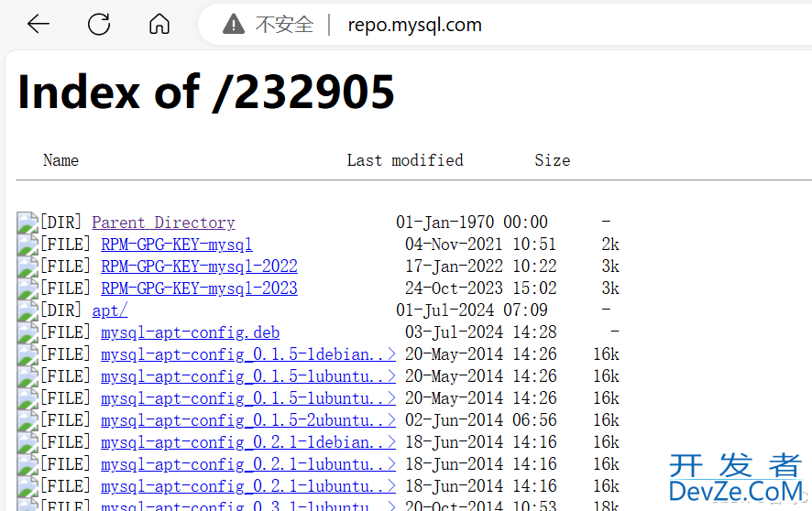Click the folder icon beside Parent Directory
Screen dimensions: 812x511
click(27, 223)
